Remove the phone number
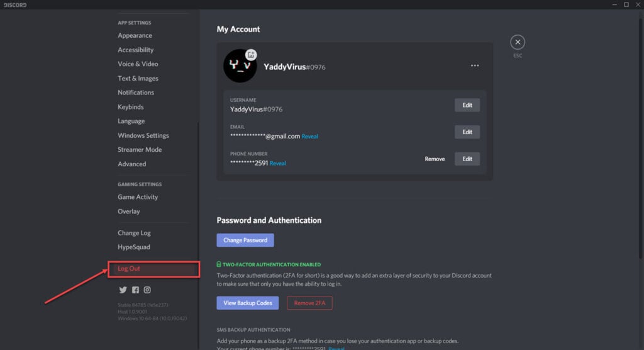The image size is (644, 350). tap(435, 159)
